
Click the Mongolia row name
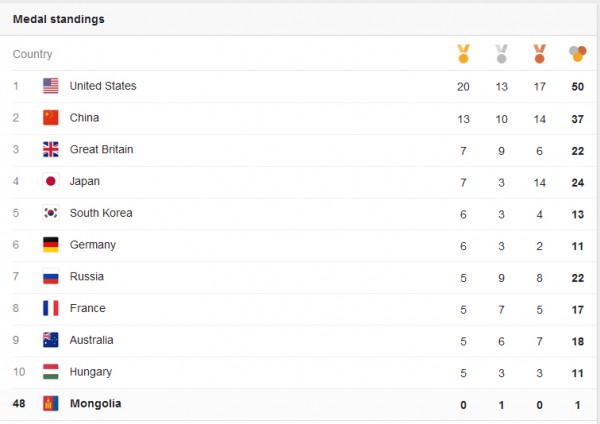coord(96,404)
